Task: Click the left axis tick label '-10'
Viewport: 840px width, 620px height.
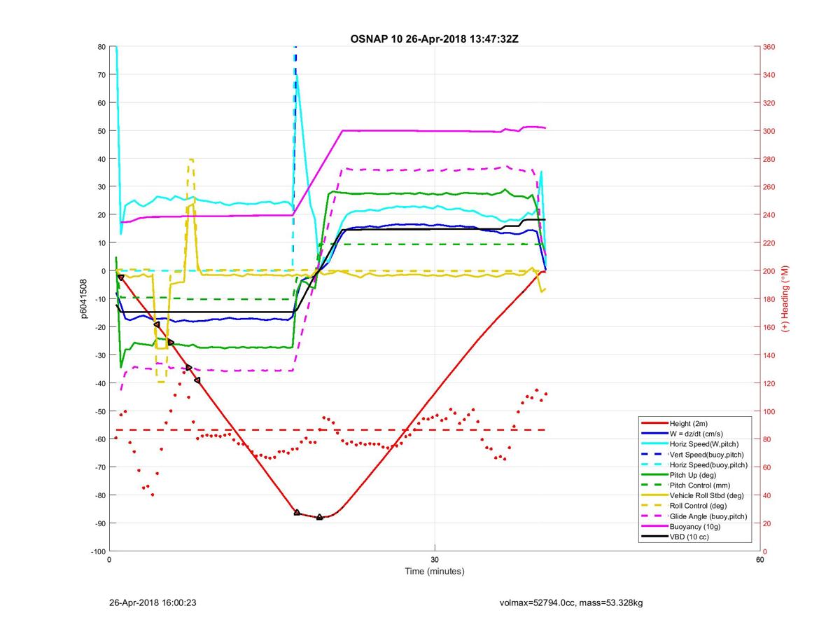Action: point(99,299)
